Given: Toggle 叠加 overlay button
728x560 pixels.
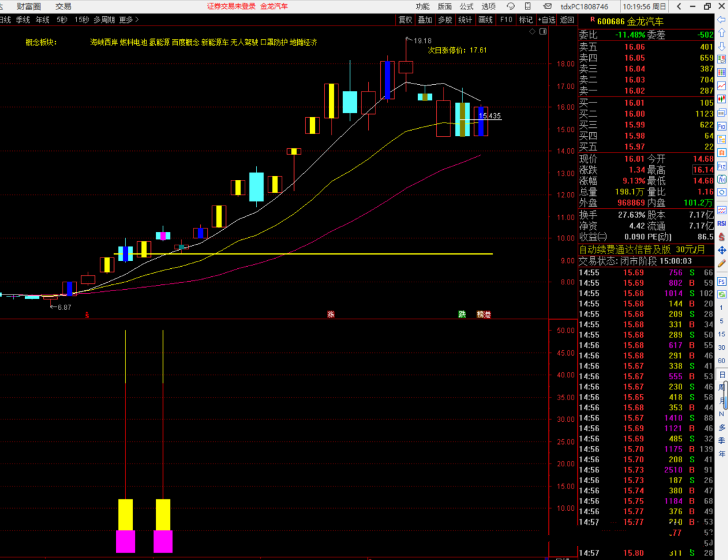Looking at the screenshot, I should click(425, 20).
